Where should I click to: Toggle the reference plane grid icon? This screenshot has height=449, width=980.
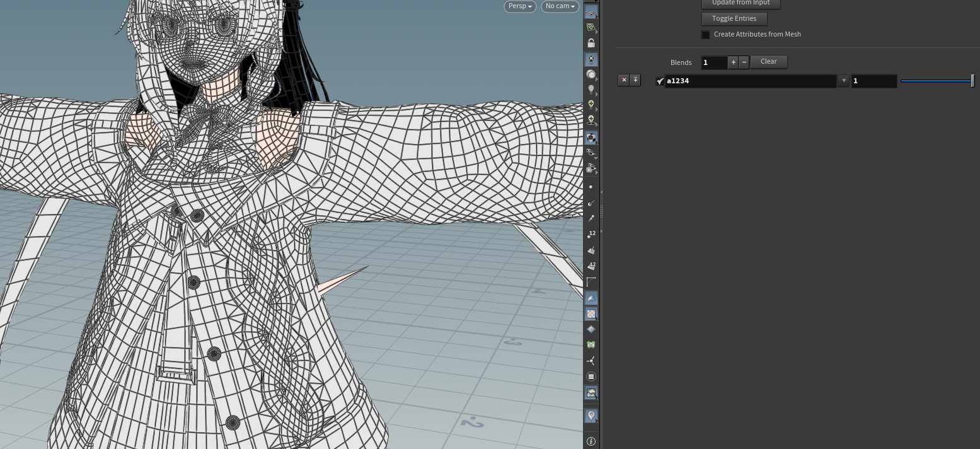point(591,13)
